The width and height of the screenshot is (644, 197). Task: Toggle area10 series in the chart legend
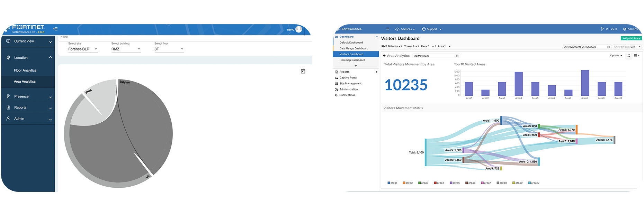pyautogui.click(x=533, y=183)
